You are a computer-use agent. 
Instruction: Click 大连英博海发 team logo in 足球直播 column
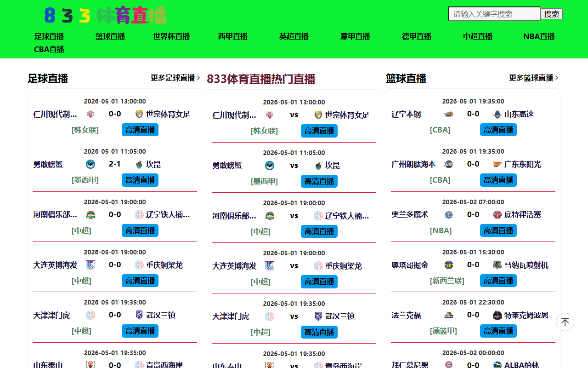click(90, 265)
